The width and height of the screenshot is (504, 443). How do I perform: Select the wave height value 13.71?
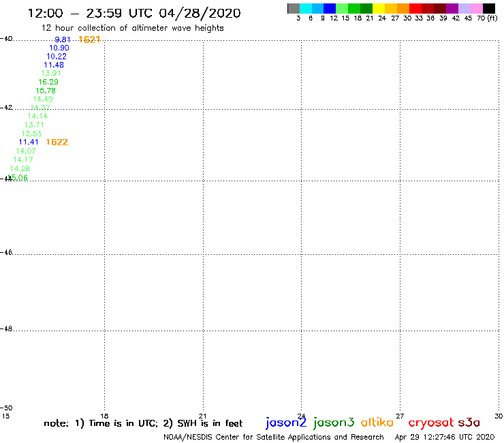[34, 125]
